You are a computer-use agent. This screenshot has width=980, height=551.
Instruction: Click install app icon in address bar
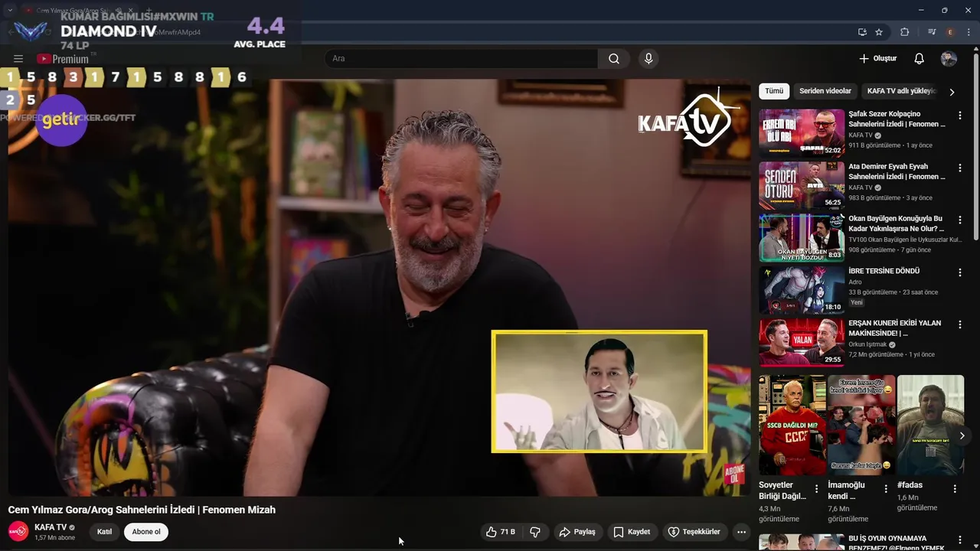[862, 32]
